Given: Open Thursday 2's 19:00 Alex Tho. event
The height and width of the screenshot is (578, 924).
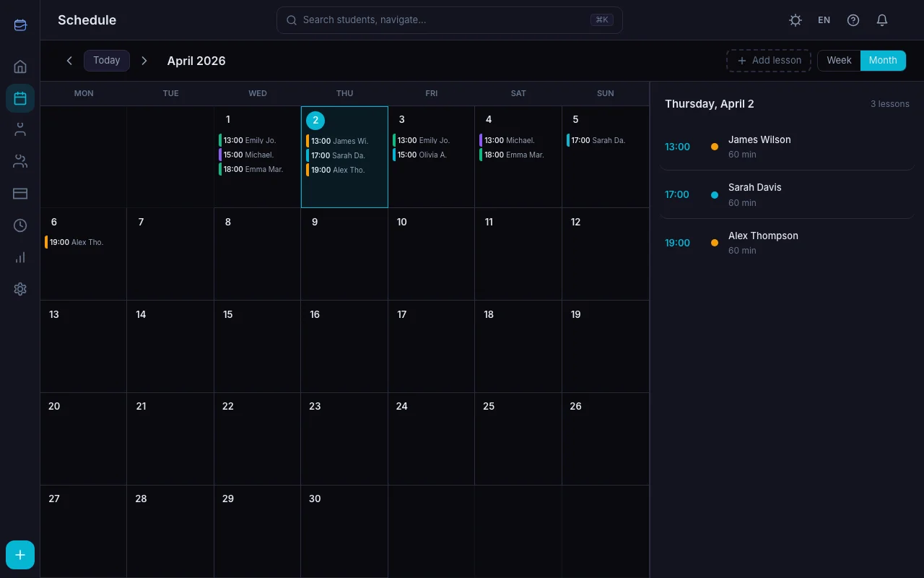Looking at the screenshot, I should tap(344, 170).
